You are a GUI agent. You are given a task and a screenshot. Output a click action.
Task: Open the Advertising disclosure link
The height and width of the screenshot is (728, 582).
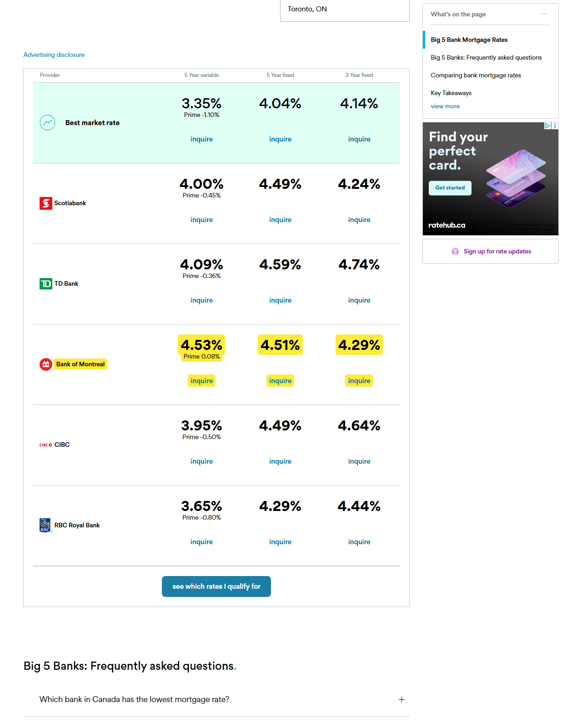pos(54,55)
